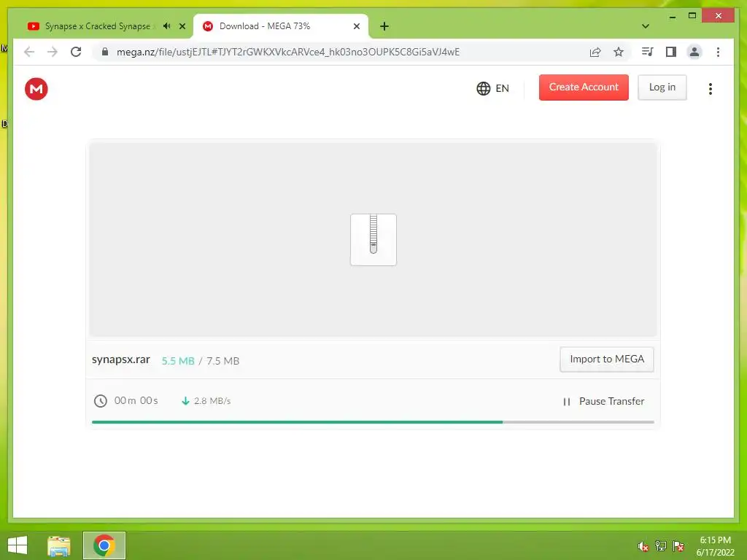
Task: Click the mega.nz address bar URL
Action: (288, 52)
